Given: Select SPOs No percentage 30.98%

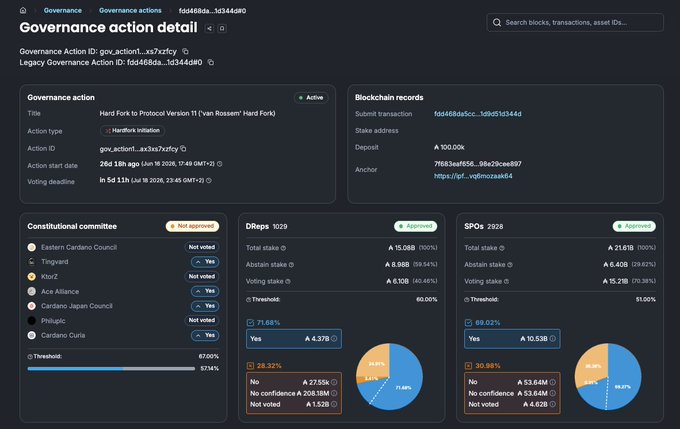Looking at the screenshot, I should (487, 366).
